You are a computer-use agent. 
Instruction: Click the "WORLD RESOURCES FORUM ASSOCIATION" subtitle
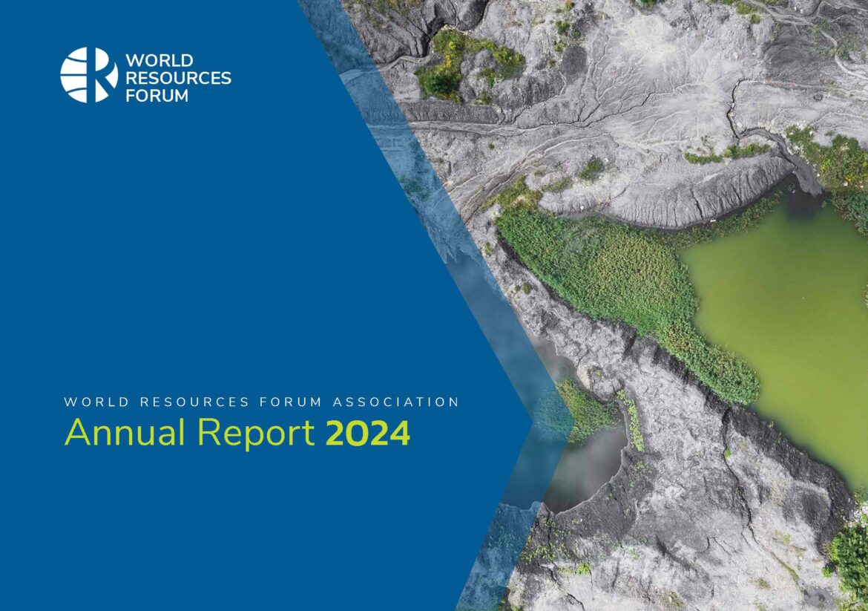(261, 402)
